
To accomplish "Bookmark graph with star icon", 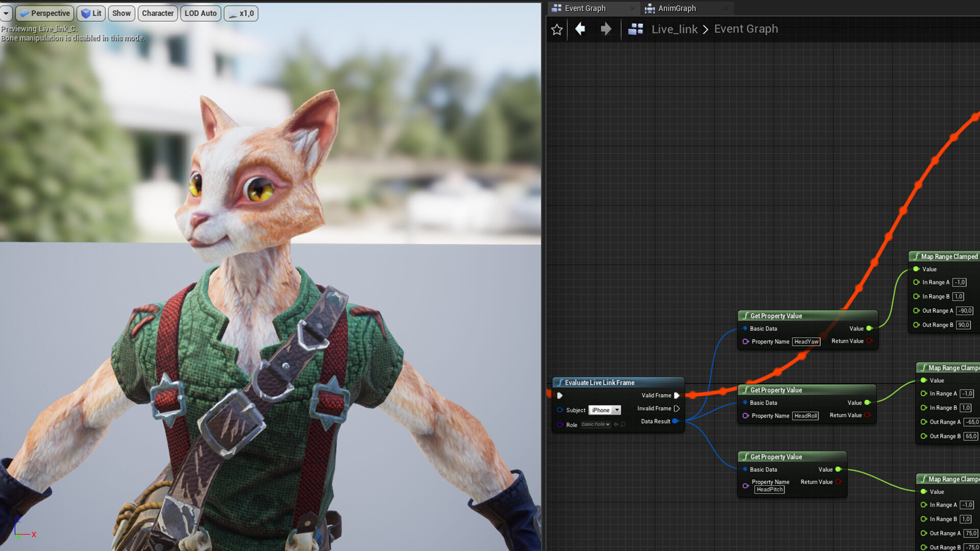I will [557, 30].
